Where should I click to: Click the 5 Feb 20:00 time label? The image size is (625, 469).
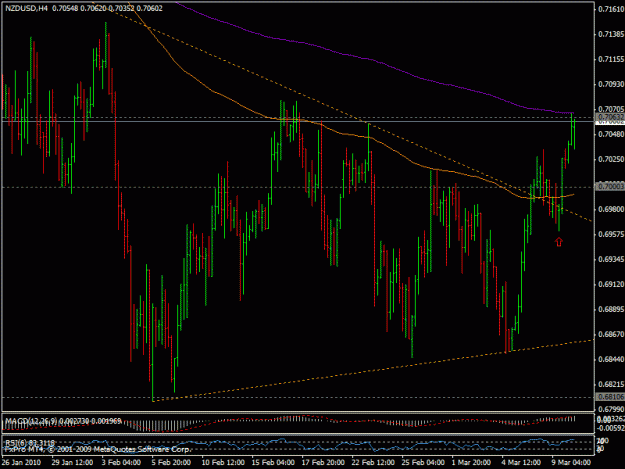(x=171, y=462)
